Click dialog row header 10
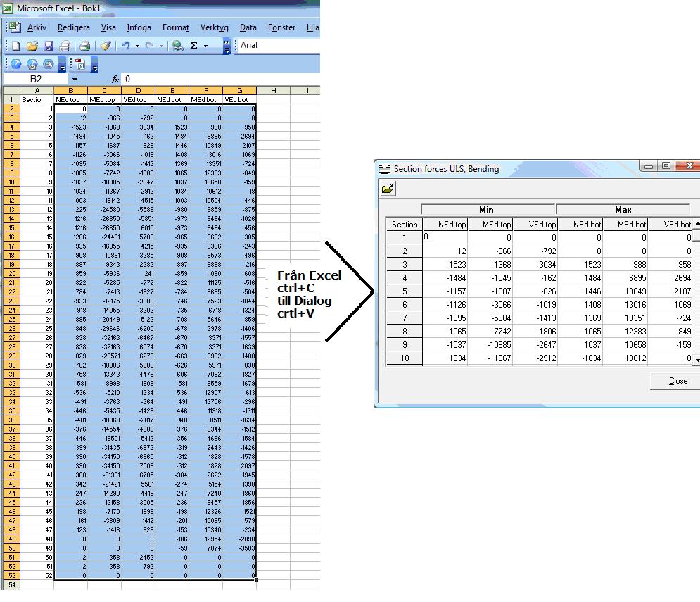The width and height of the screenshot is (700, 602). pos(405,358)
